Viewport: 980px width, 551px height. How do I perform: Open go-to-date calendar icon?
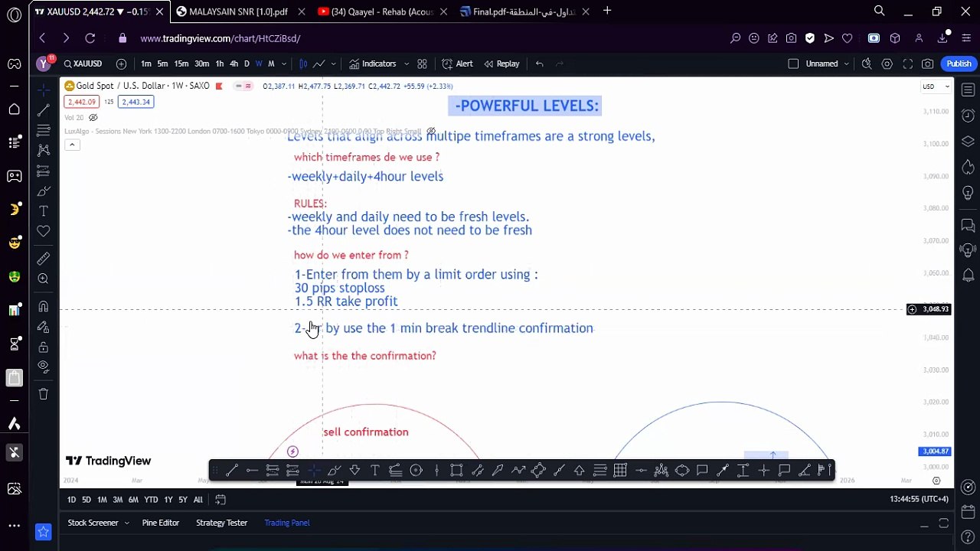point(220,500)
